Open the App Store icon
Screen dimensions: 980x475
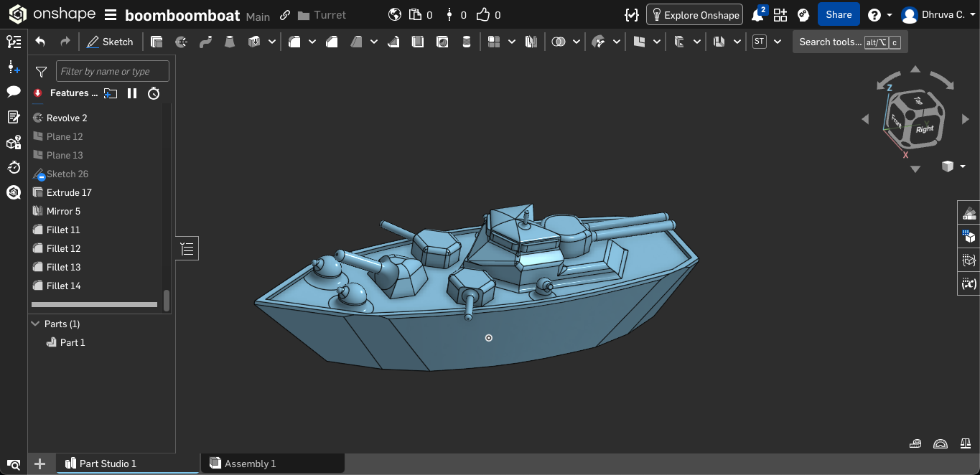(780, 14)
